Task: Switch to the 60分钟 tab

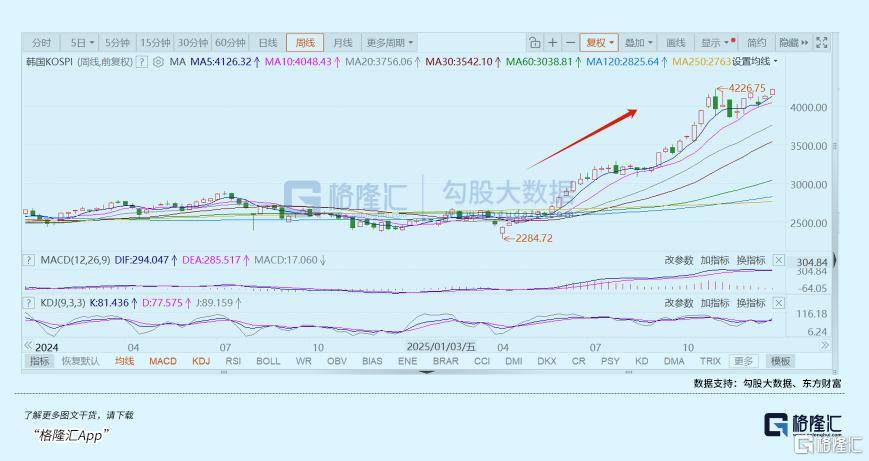Action: (230, 43)
